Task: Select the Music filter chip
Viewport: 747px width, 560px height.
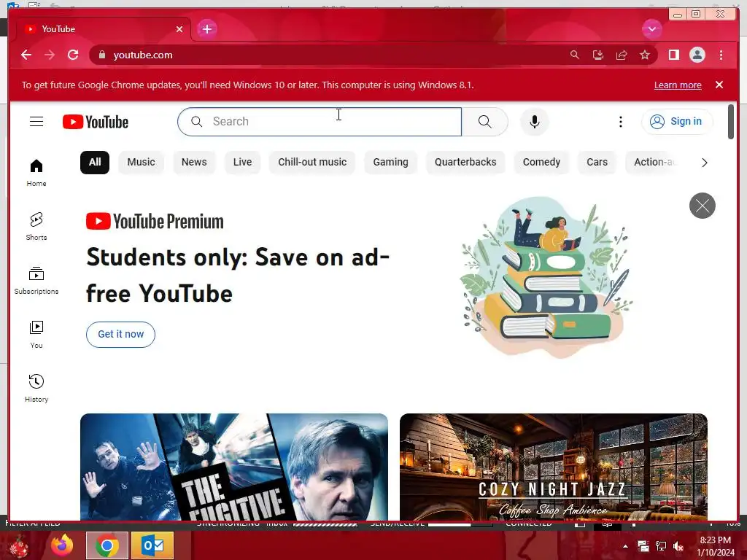Action: coord(141,163)
